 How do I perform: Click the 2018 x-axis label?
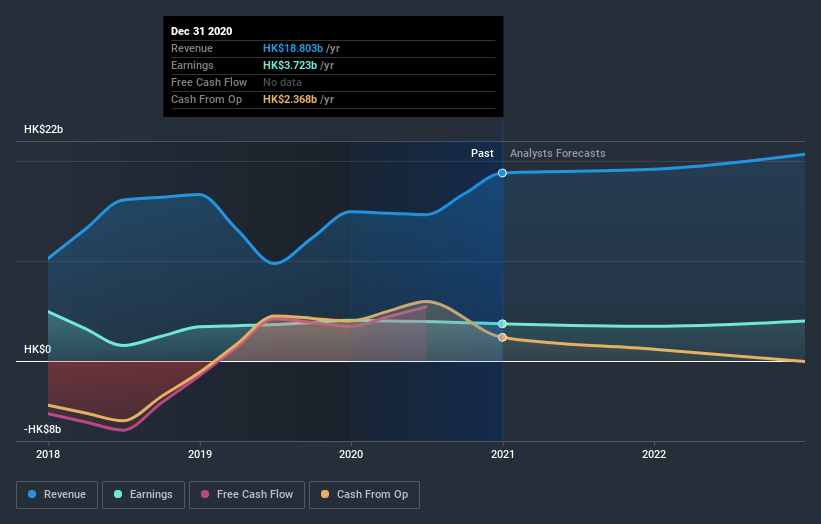(x=48, y=454)
